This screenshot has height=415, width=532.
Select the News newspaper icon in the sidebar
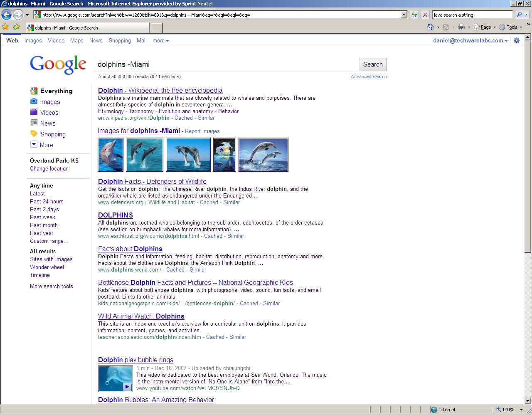coord(34,123)
